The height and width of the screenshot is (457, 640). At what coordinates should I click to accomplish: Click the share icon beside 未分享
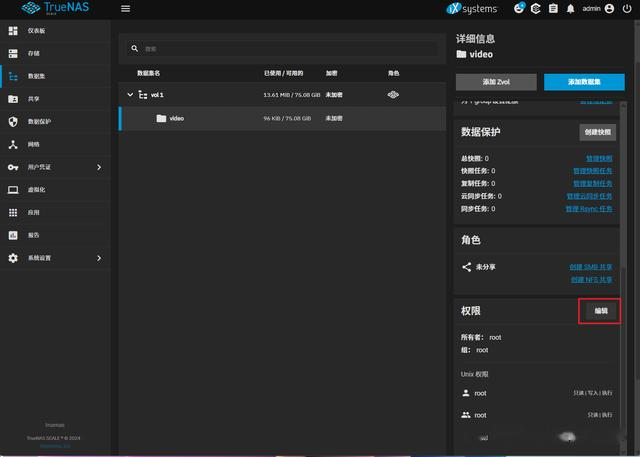click(x=467, y=267)
